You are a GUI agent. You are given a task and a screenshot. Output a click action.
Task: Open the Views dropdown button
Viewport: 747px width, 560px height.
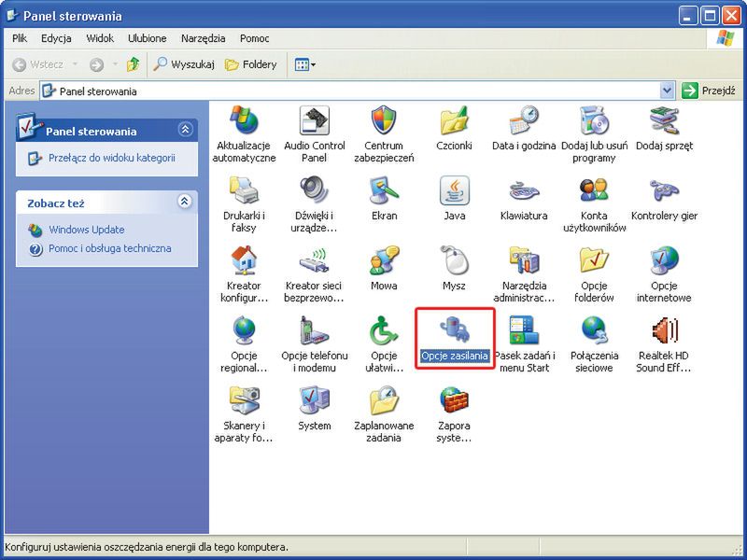305,64
